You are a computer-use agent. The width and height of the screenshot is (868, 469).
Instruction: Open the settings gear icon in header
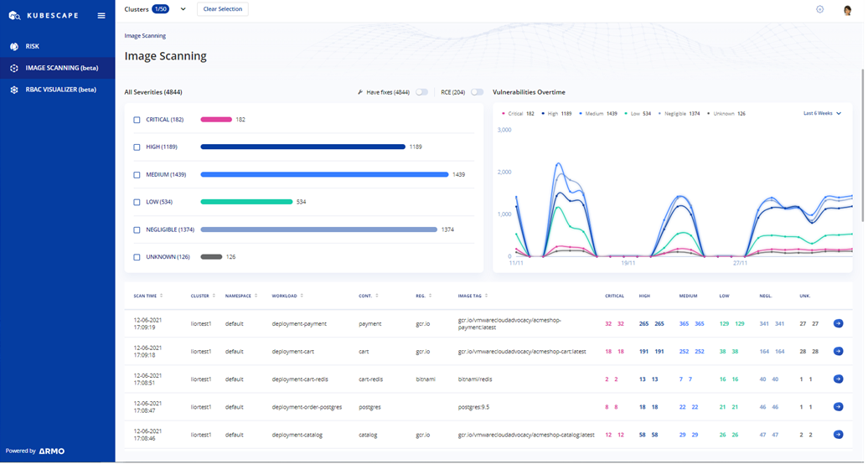coord(819,9)
